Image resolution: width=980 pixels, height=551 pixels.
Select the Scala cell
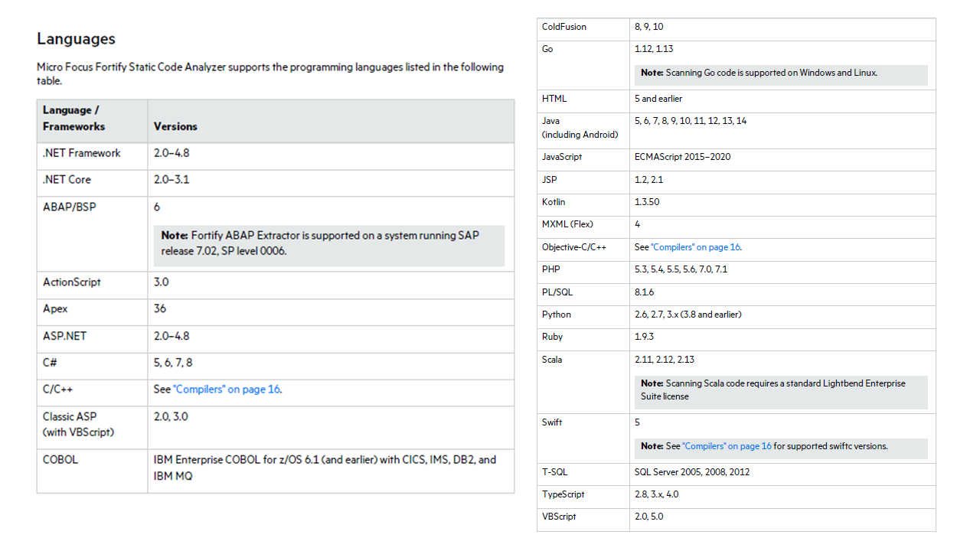(583, 383)
